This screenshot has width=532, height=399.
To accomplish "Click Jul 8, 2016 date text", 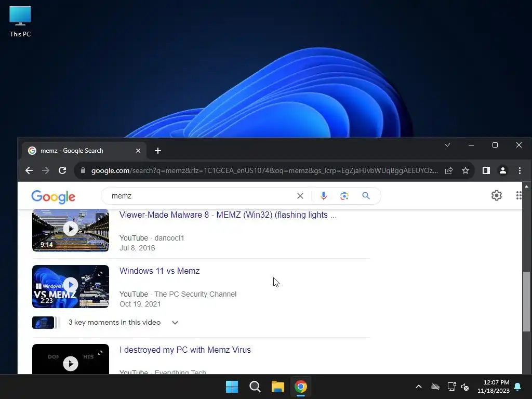I will pyautogui.click(x=137, y=248).
